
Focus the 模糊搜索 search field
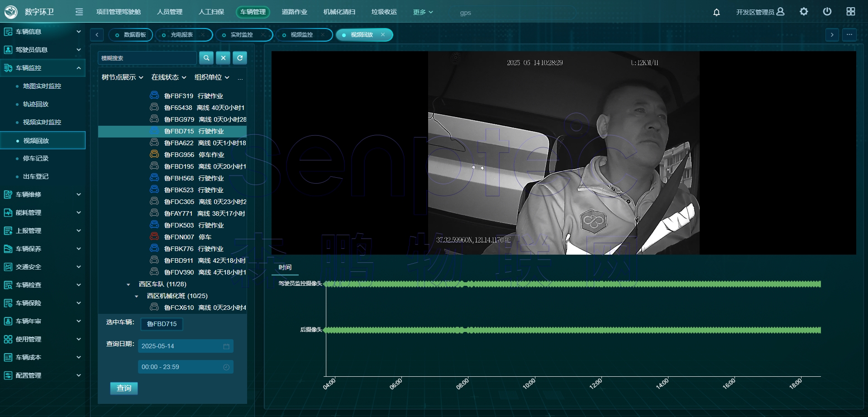tap(147, 58)
